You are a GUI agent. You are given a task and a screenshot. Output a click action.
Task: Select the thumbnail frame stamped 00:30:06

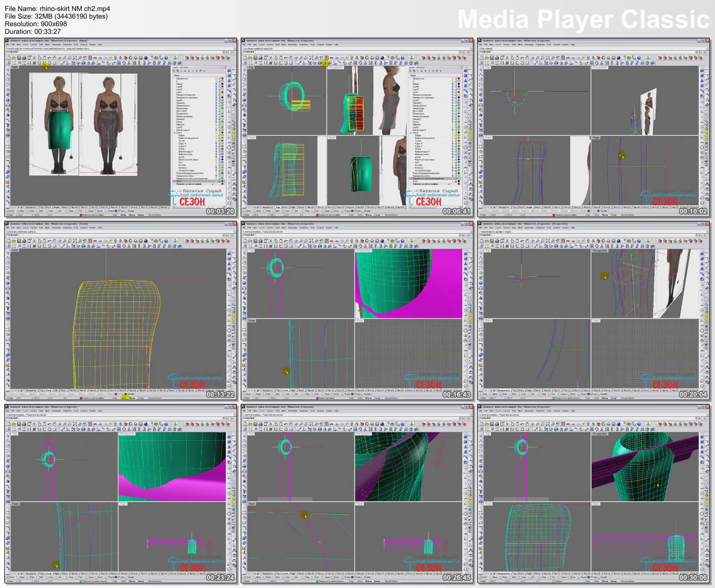pyautogui.click(x=593, y=494)
